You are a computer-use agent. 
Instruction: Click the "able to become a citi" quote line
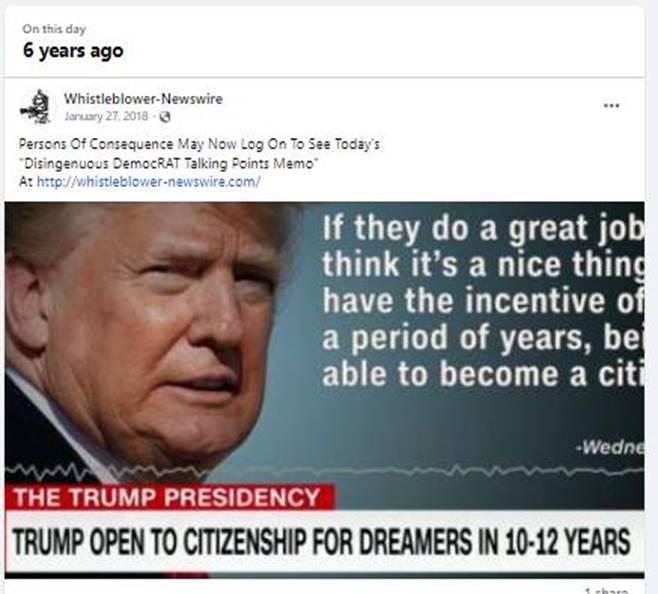pyautogui.click(x=483, y=374)
